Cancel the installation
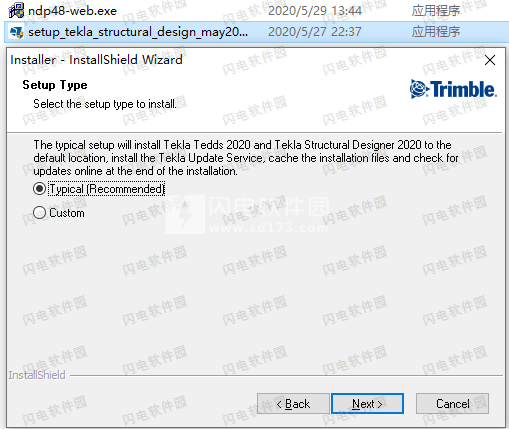This screenshot has width=509, height=429. (x=452, y=404)
